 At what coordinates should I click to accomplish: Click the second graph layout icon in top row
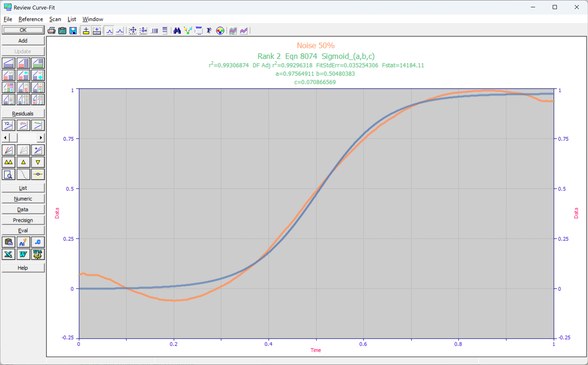click(23, 63)
